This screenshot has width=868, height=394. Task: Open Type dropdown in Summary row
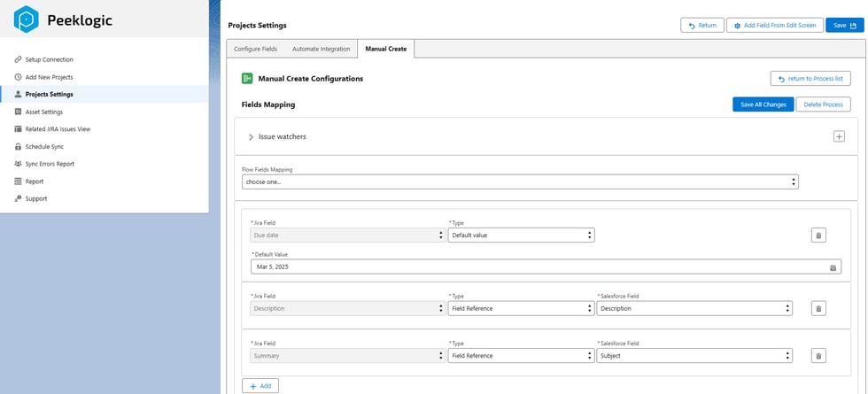(521, 356)
